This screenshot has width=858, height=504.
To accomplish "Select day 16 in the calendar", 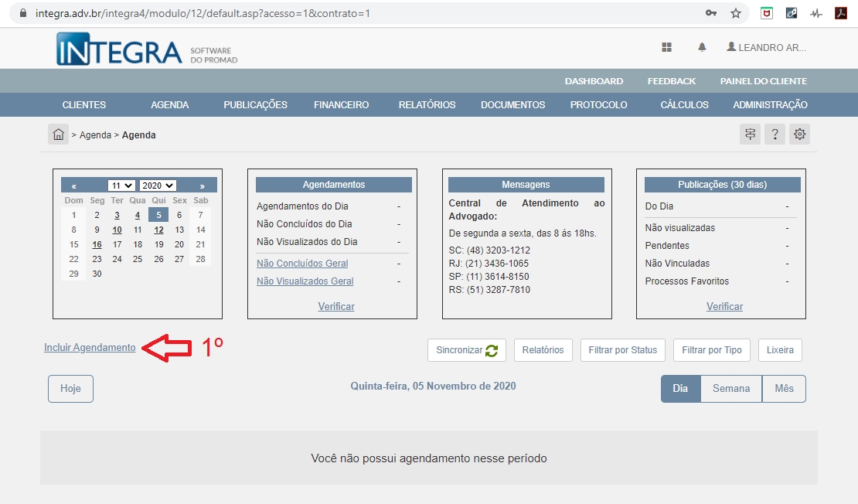I will pyautogui.click(x=97, y=244).
